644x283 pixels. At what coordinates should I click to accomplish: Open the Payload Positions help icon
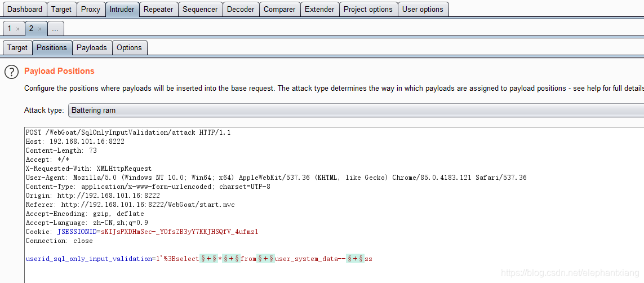(x=11, y=72)
